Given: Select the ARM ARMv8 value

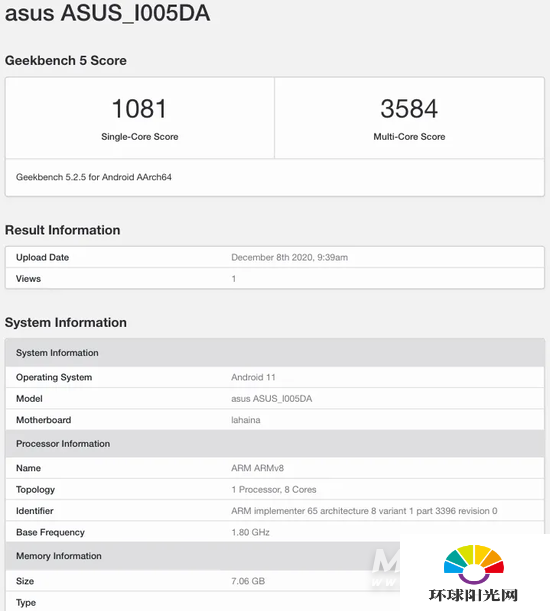Looking at the screenshot, I should [257, 468].
